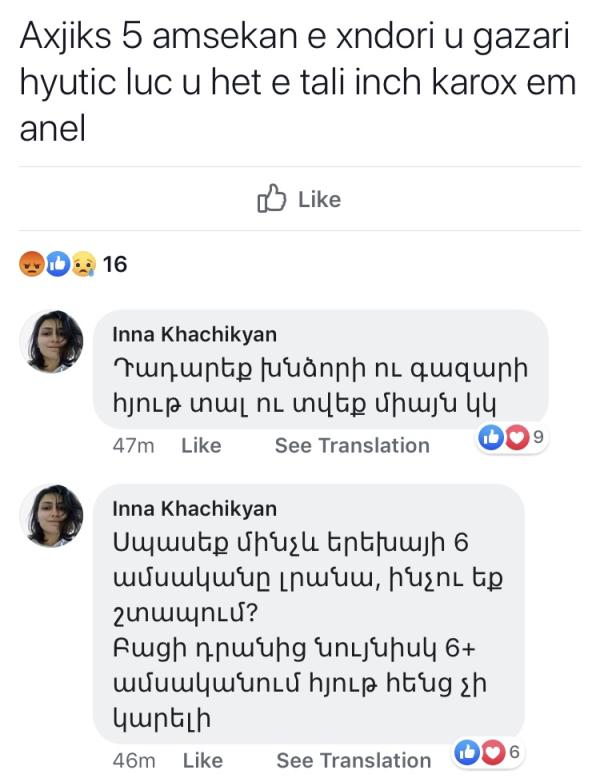
Task: Open Inna Khachikyan's avatar on the second comment
Action: (52, 516)
